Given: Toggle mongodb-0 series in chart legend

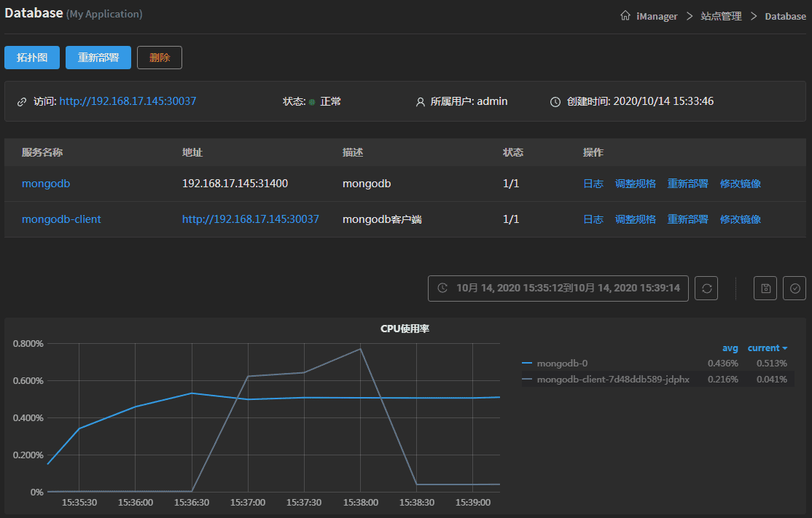Looking at the screenshot, I should click(561, 363).
